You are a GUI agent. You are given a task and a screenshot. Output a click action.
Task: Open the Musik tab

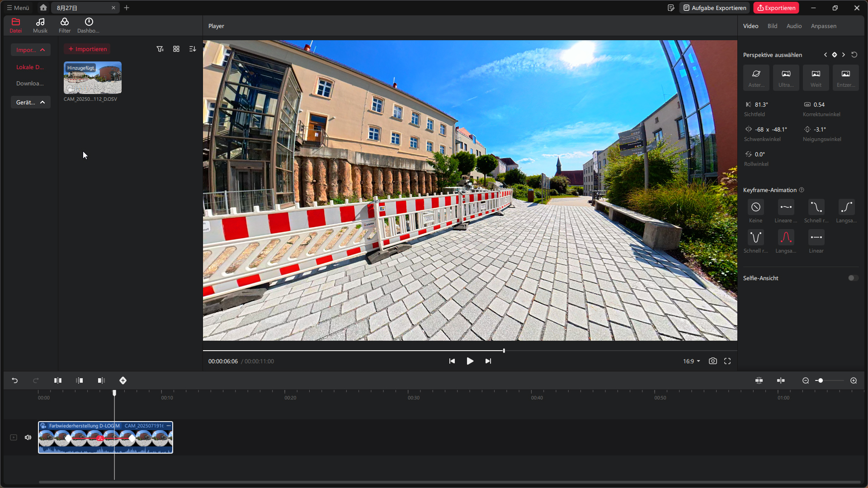click(40, 25)
